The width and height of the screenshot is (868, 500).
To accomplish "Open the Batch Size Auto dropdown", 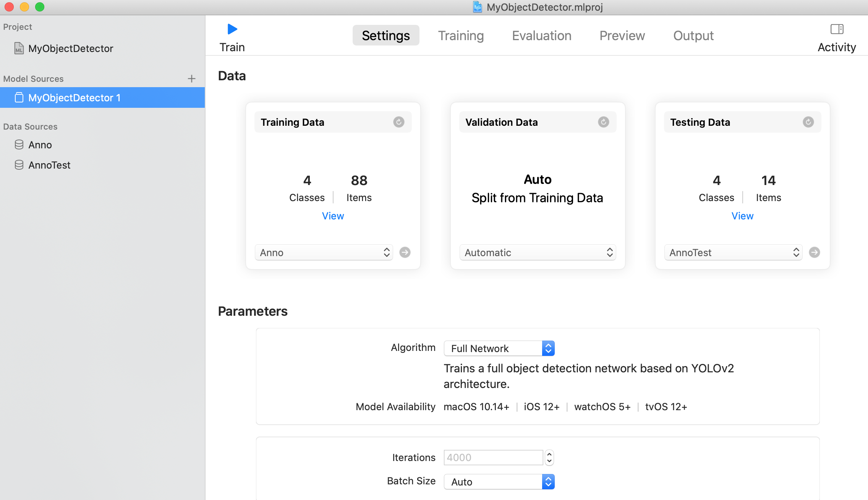I will coord(499,482).
